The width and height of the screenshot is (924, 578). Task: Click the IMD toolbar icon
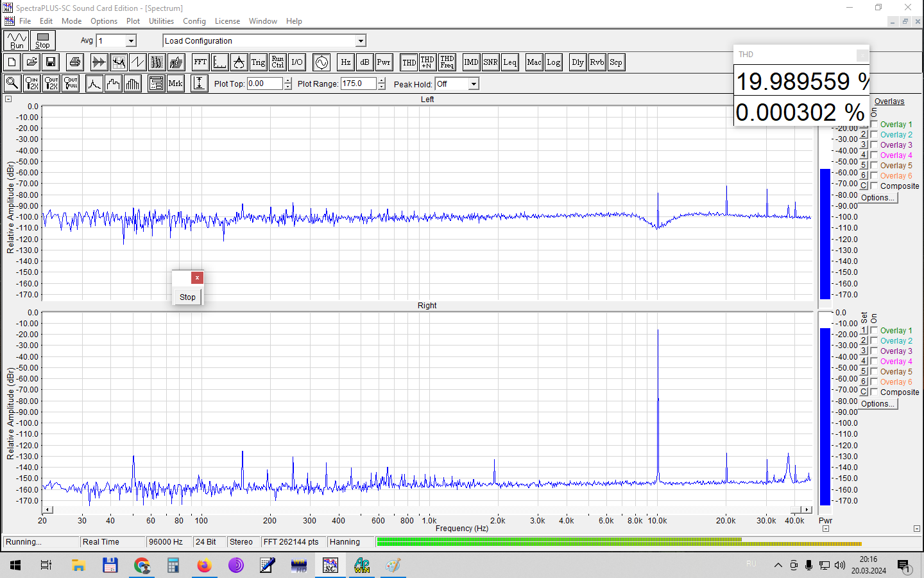[x=471, y=62]
